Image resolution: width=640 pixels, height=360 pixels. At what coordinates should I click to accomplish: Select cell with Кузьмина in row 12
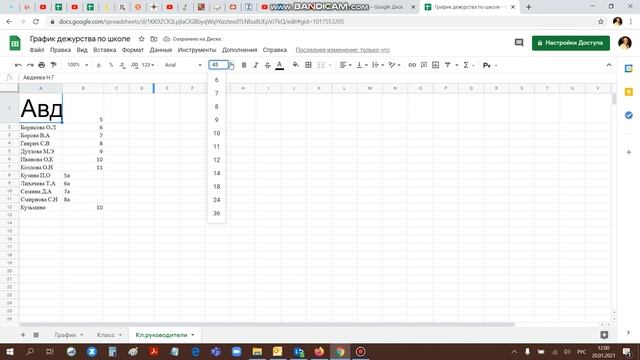(x=40, y=207)
